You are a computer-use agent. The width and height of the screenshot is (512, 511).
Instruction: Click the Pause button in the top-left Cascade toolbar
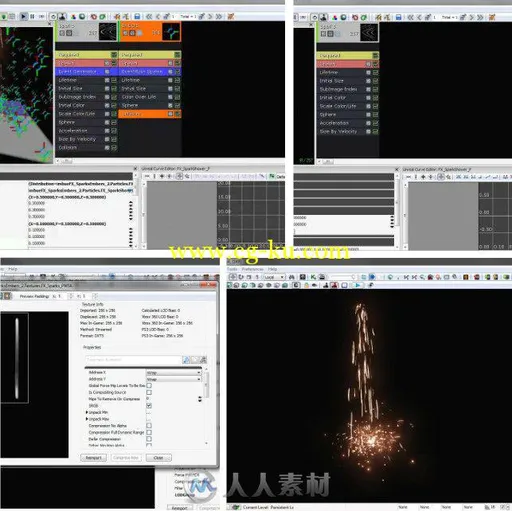point(32,16)
